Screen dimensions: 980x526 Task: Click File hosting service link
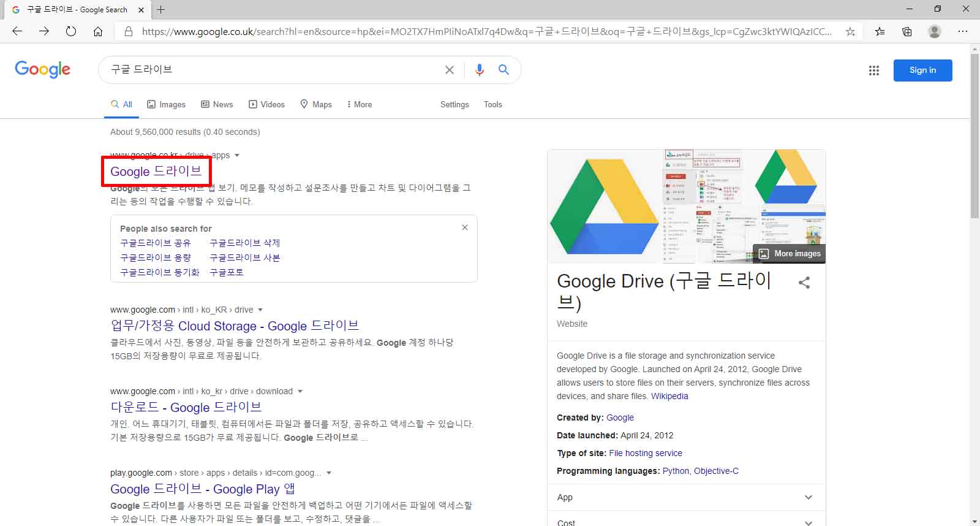point(646,453)
